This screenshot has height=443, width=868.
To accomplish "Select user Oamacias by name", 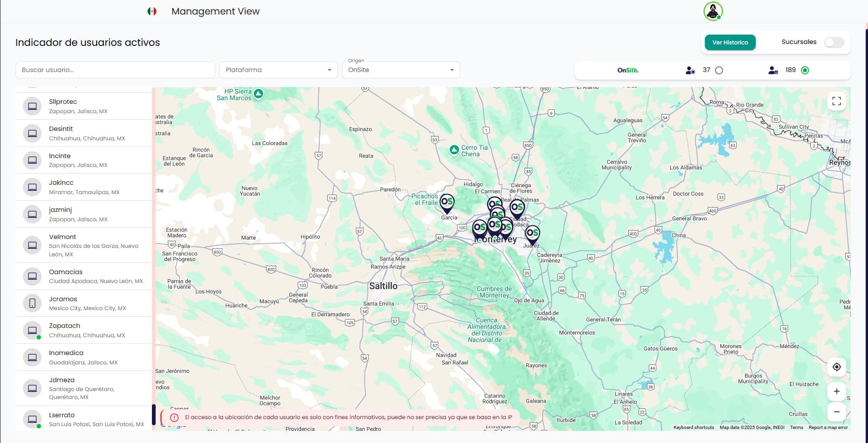I will point(66,272).
